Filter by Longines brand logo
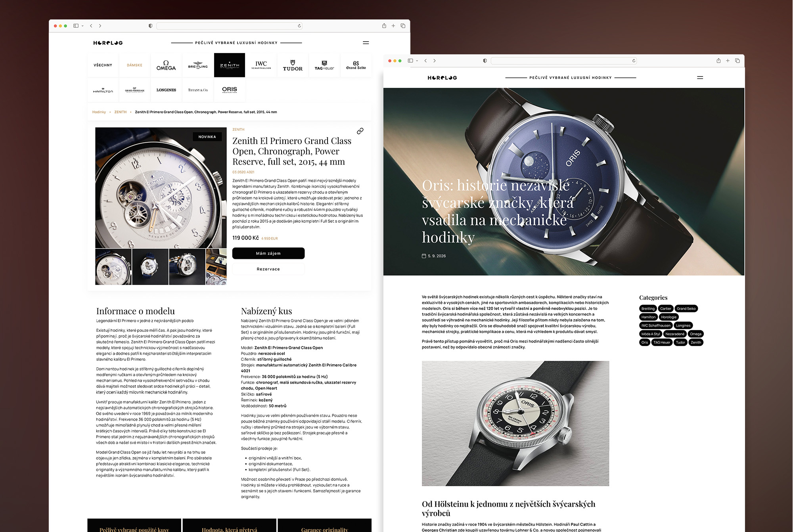The width and height of the screenshot is (793, 532). pyautogui.click(x=166, y=90)
